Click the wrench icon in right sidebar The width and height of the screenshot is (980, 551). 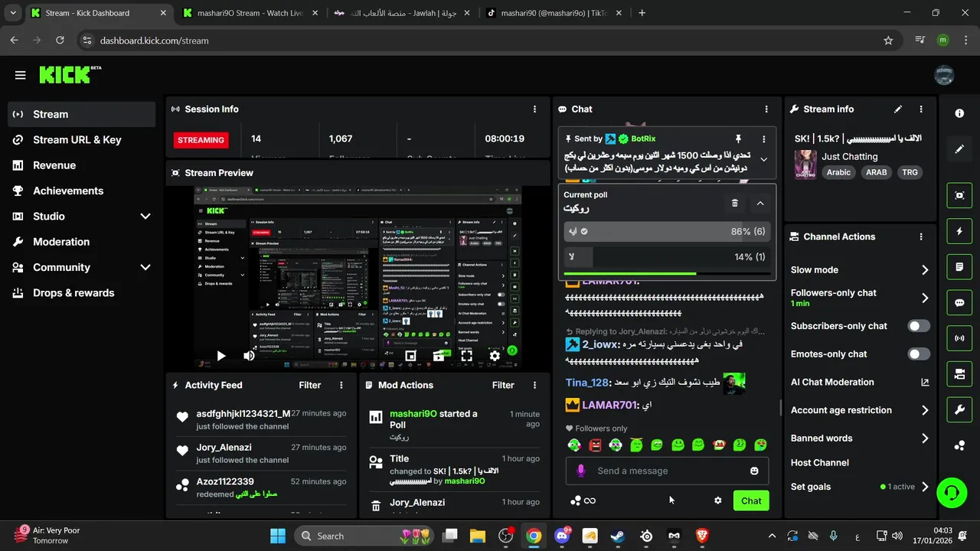coord(959,410)
